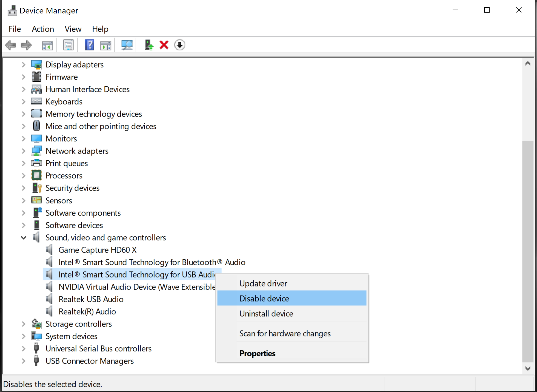Choose Update driver from context menu
The image size is (537, 392).
coord(292,283)
